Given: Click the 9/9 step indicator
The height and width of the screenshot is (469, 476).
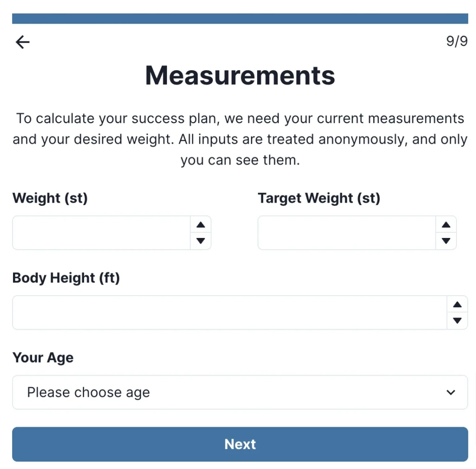Looking at the screenshot, I should coord(456,41).
